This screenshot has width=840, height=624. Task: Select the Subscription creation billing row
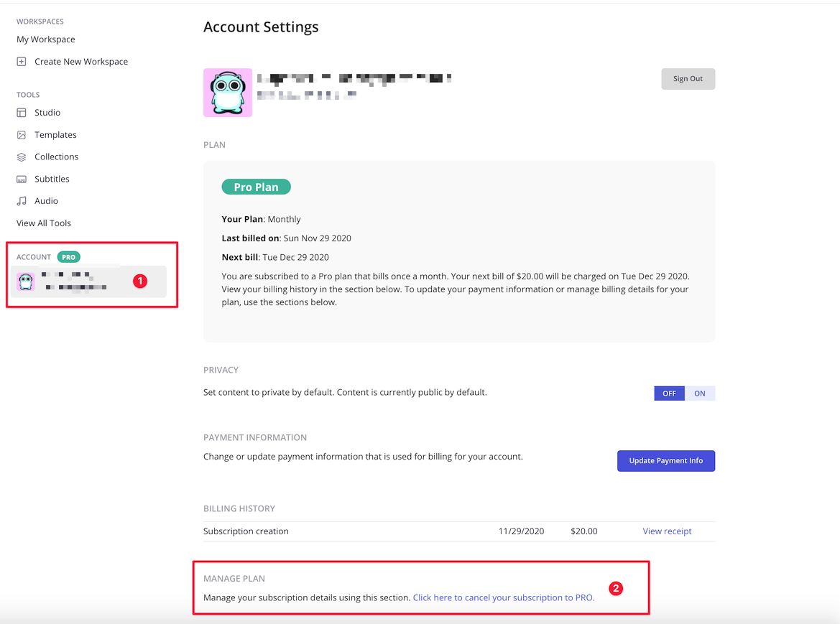click(246, 531)
